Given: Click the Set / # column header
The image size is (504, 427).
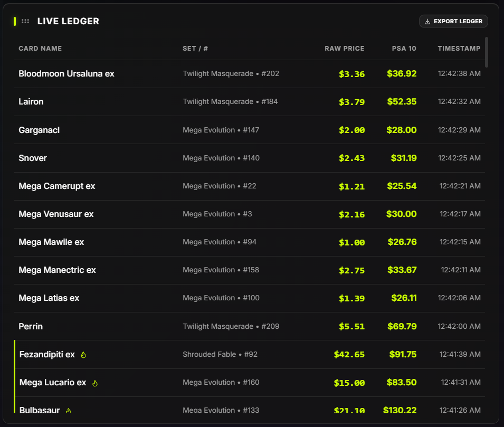Looking at the screenshot, I should (x=195, y=49).
